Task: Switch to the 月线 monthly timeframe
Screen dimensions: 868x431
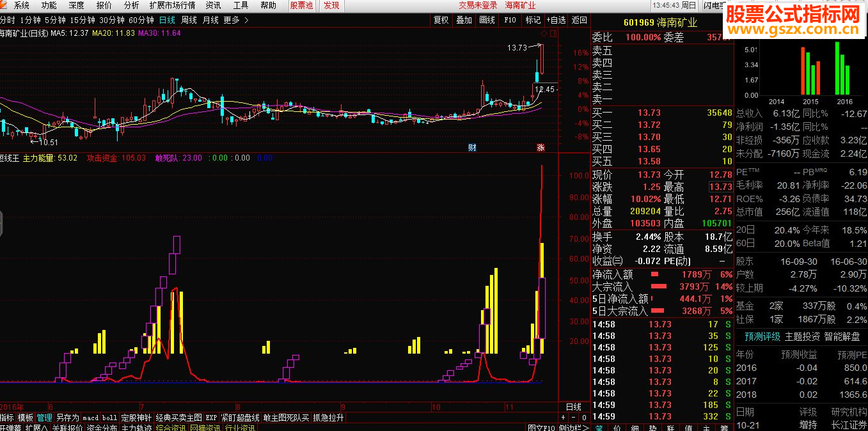Action: point(210,20)
